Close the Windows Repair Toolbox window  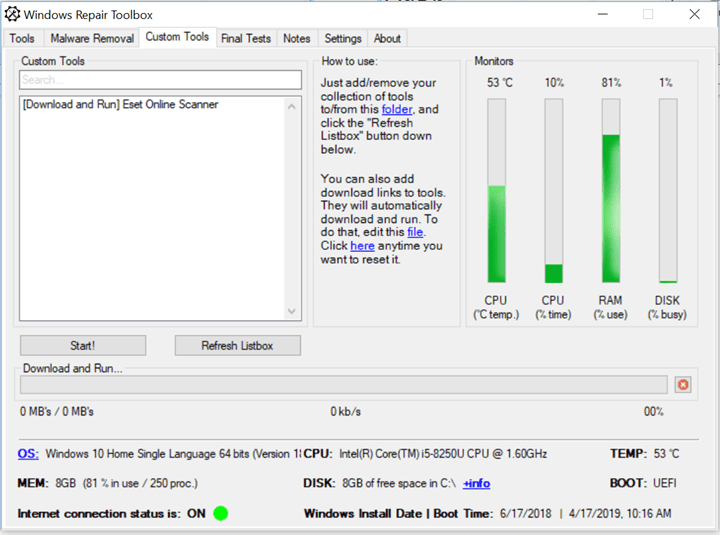point(694,14)
